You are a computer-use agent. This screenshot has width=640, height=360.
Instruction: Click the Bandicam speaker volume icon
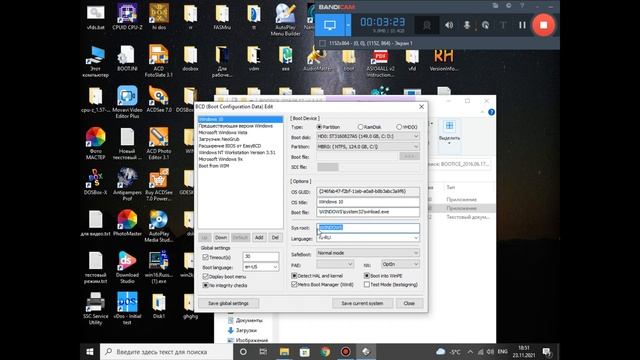pos(449,25)
